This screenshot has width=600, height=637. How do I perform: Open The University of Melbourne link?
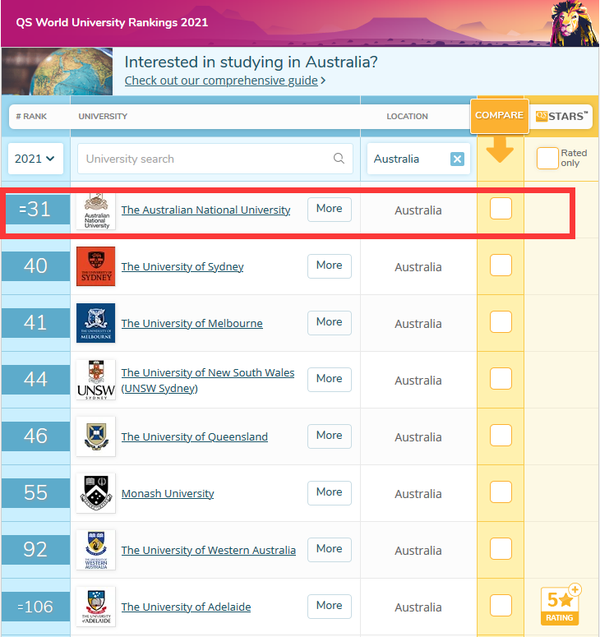tap(192, 323)
